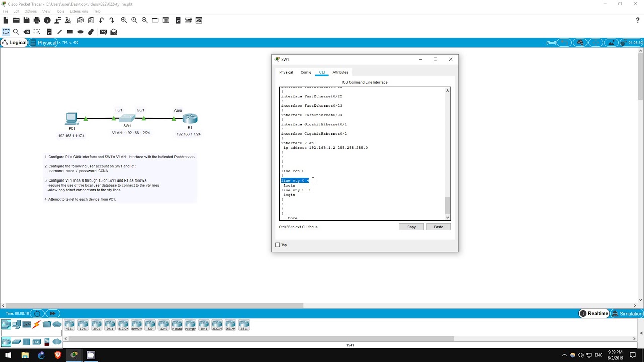Choose the Place Note tool
The height and width of the screenshot is (362, 644).
click(49, 32)
